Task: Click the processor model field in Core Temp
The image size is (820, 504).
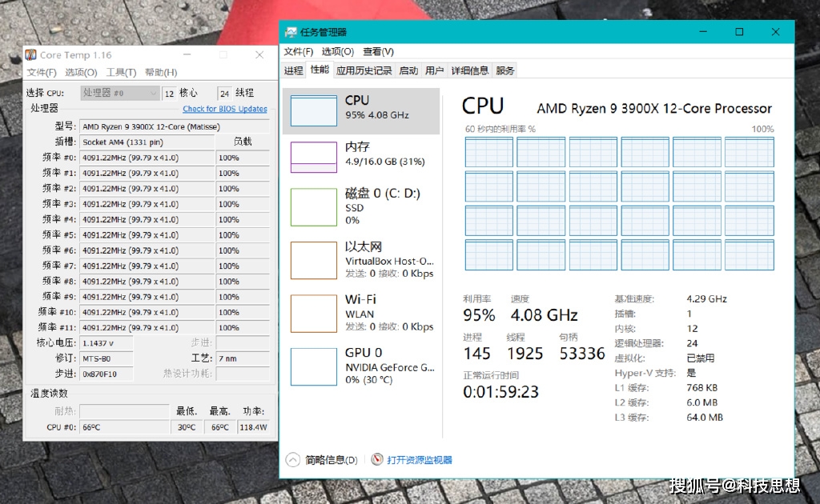Action: [x=175, y=126]
